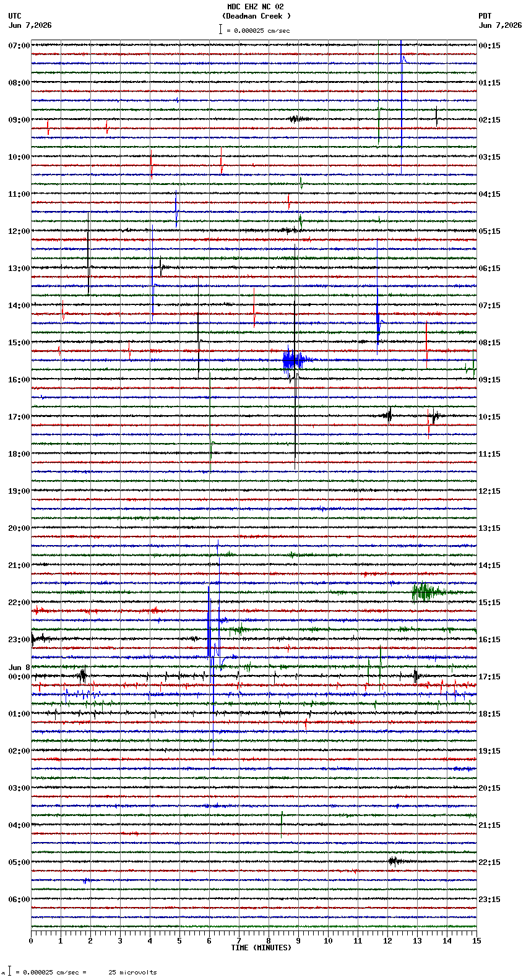
Task: Click the black event at 09:00 near minute 9
Action: tap(299, 119)
